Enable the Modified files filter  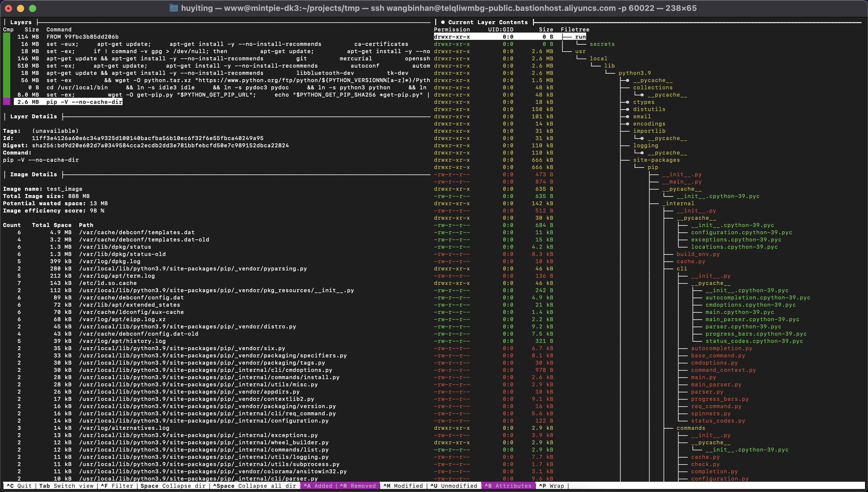[404, 486]
